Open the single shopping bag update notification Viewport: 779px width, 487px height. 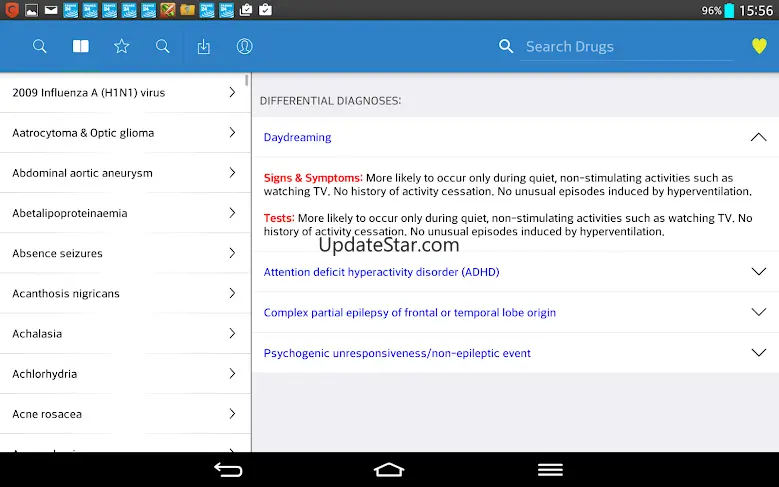point(265,9)
